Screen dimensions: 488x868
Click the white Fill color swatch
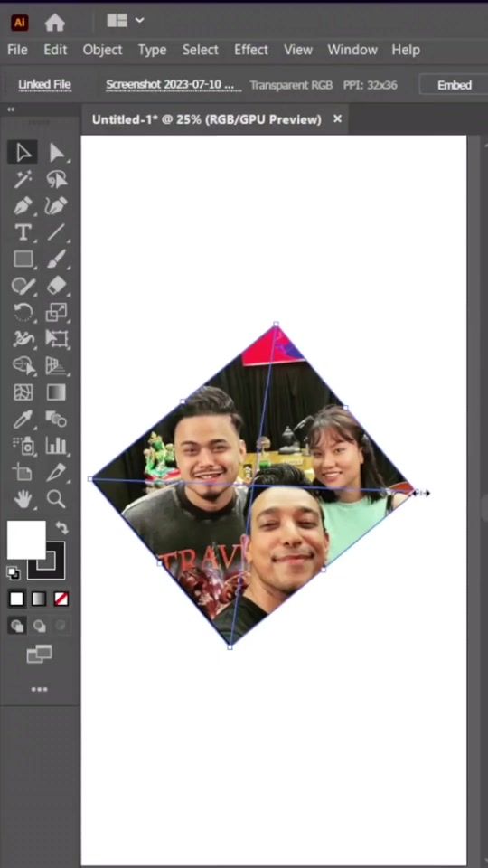tap(26, 539)
